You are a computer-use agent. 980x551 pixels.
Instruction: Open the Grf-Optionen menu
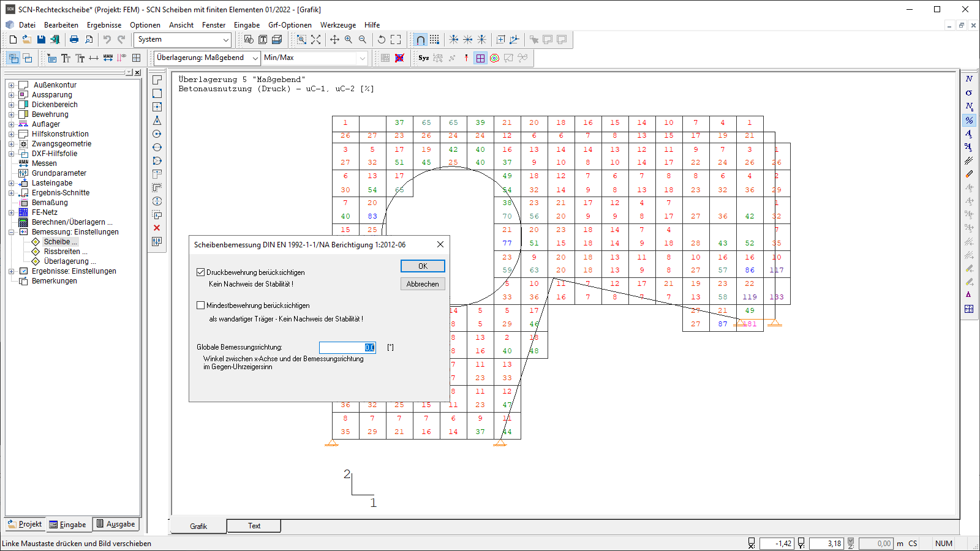coord(290,25)
